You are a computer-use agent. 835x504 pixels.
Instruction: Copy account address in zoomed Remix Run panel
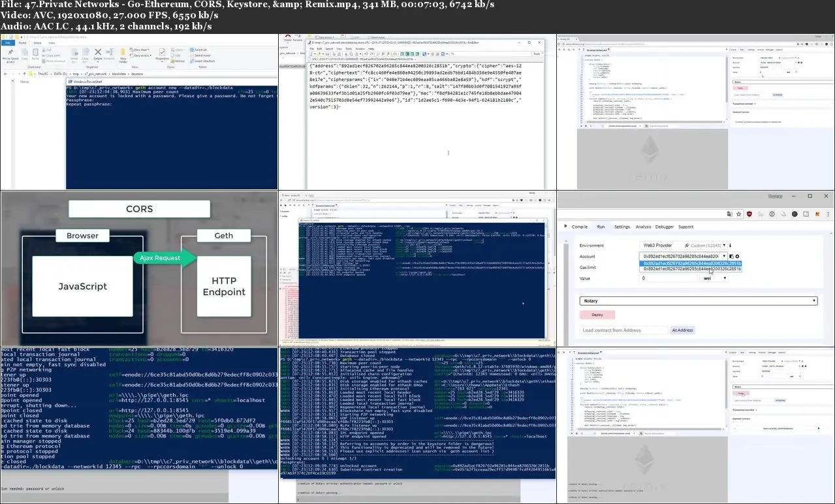731,257
